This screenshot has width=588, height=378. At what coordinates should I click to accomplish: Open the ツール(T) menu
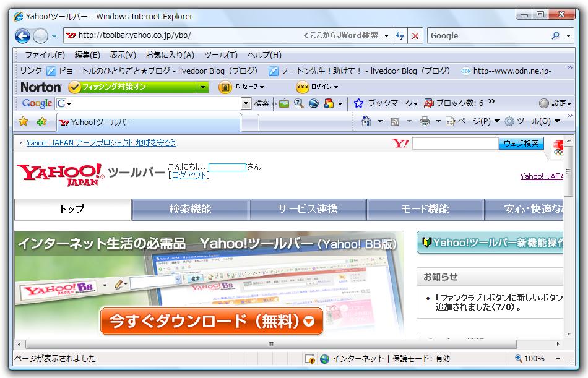pos(220,55)
